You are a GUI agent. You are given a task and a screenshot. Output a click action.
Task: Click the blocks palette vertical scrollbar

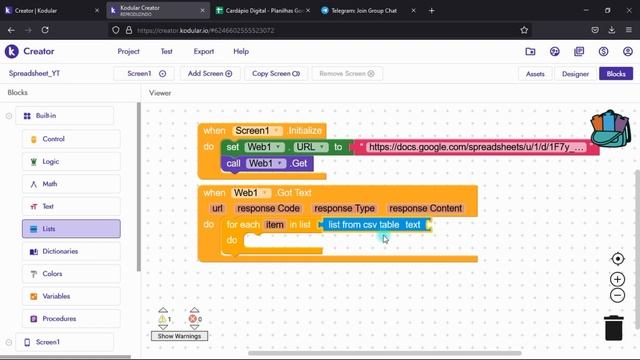(139, 187)
